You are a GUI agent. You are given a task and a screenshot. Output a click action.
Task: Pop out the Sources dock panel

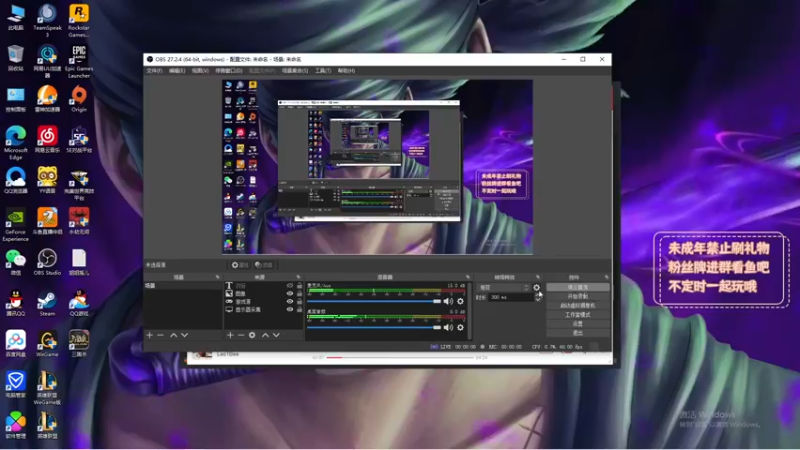click(x=298, y=277)
